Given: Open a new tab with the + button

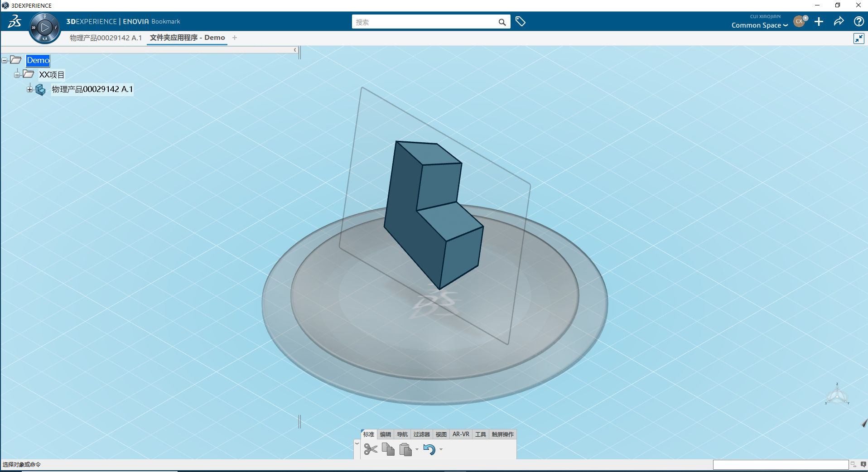Looking at the screenshot, I should 235,38.
